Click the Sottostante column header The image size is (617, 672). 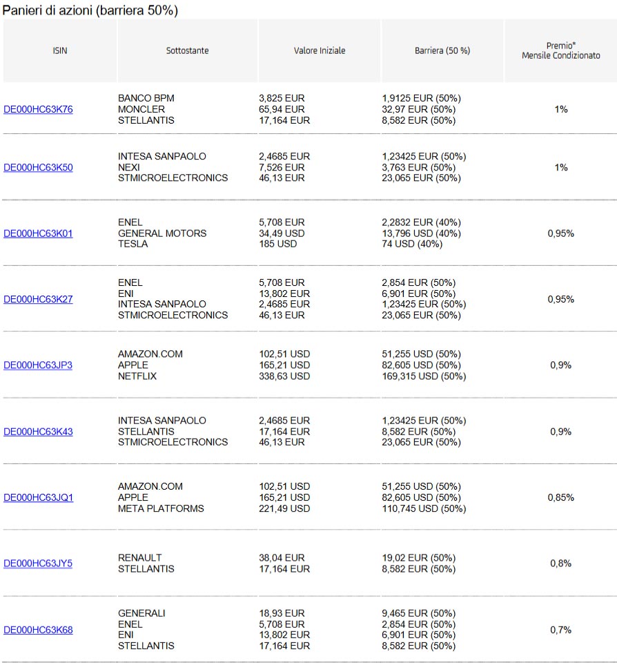coord(187,51)
